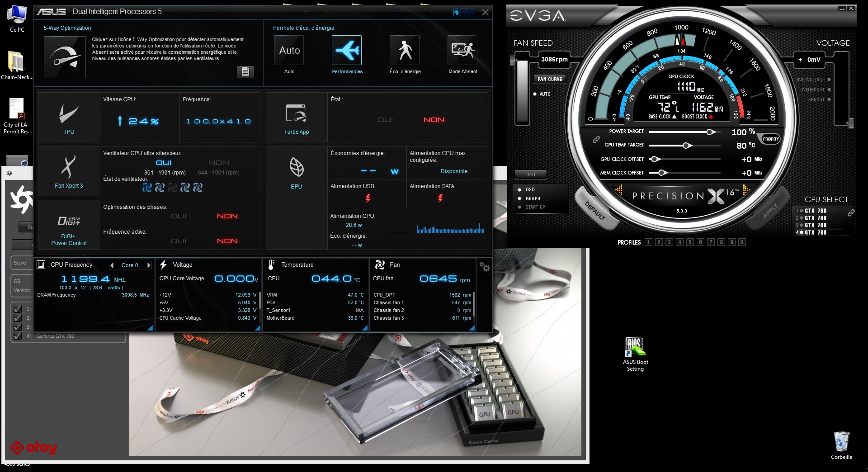
Task: Click the Voltage lightning bolt icon
Action: [x=164, y=264]
